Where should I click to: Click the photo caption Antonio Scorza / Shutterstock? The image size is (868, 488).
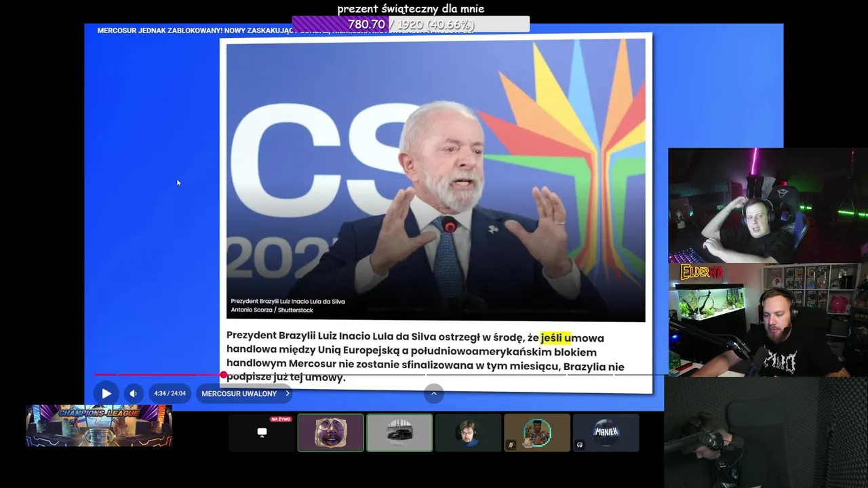coord(272,310)
